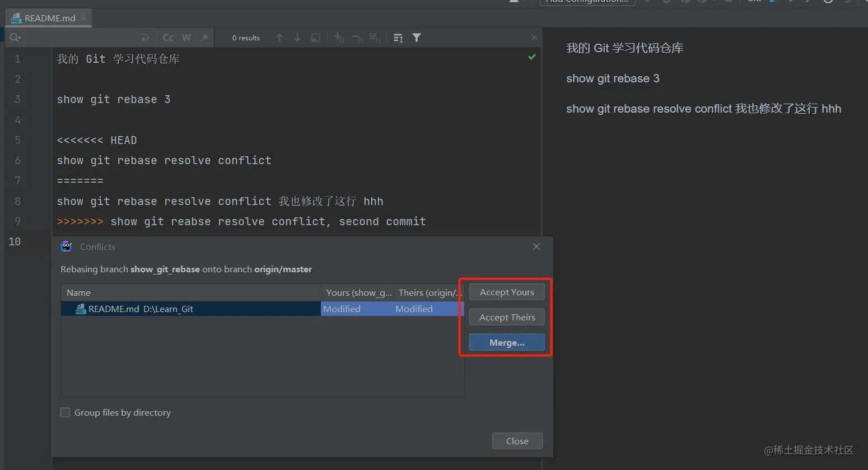Screen dimensions: 868x470
Task: Click line 6 'show git rebase resolve conflict'
Action: coord(164,160)
